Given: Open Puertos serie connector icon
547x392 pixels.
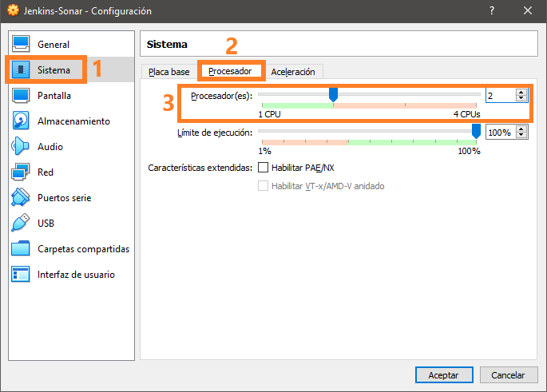Looking at the screenshot, I should coord(22,198).
